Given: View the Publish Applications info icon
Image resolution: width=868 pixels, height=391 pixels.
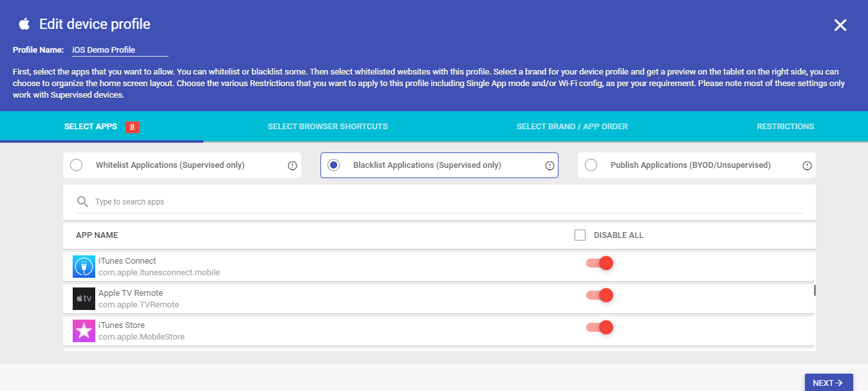Looking at the screenshot, I should coord(807,165).
